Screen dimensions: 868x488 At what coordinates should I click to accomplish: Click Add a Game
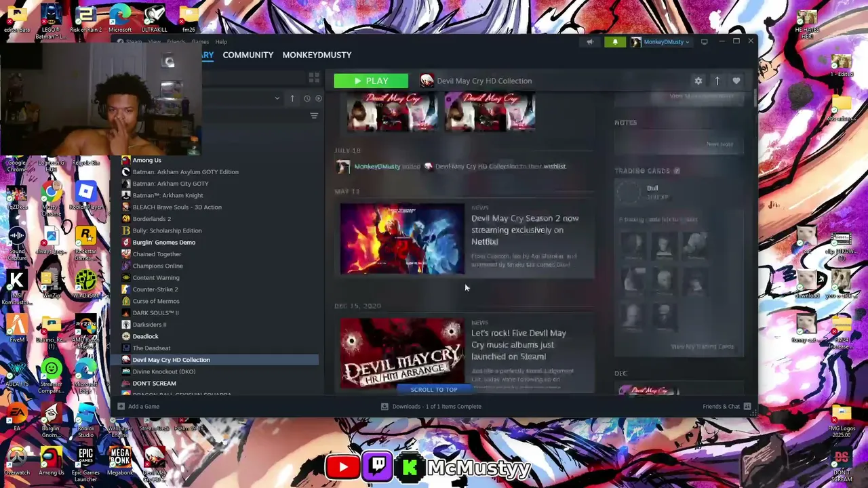139,407
